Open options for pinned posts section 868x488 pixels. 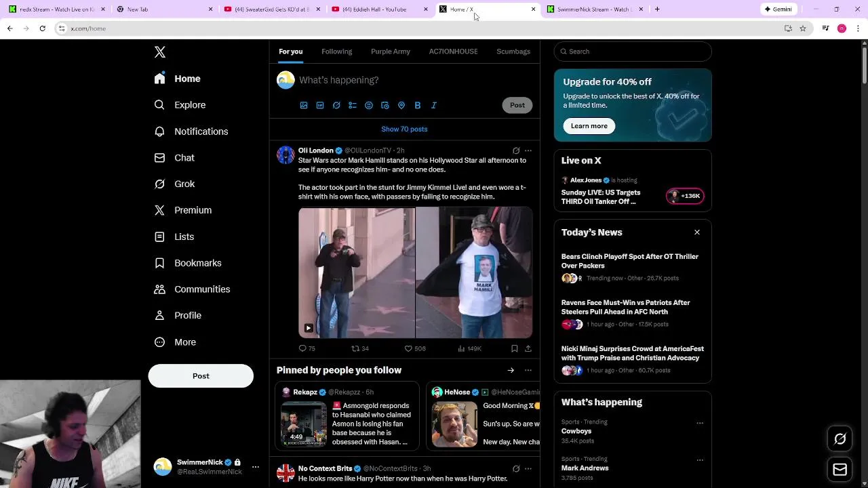coord(528,370)
